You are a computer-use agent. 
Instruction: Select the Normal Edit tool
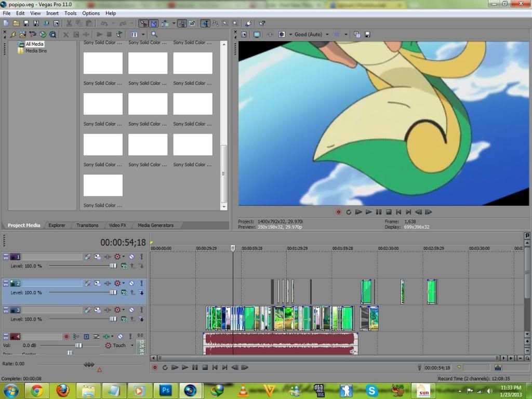point(205,23)
